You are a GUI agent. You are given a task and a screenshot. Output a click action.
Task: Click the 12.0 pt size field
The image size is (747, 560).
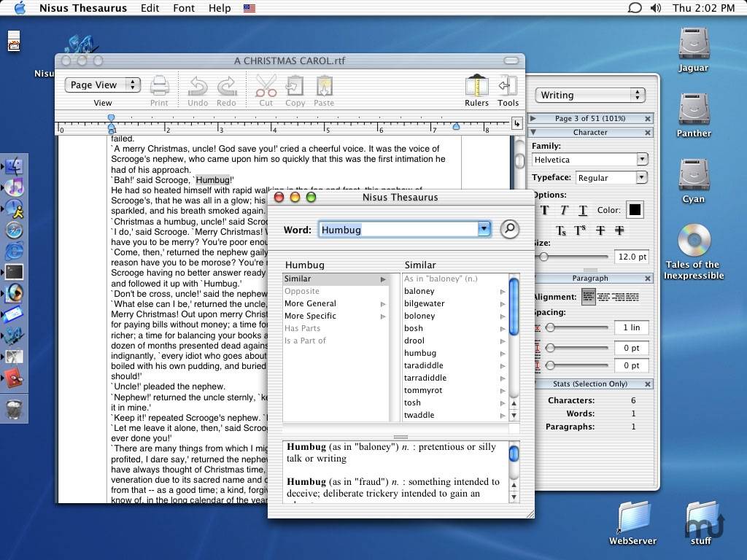[631, 257]
